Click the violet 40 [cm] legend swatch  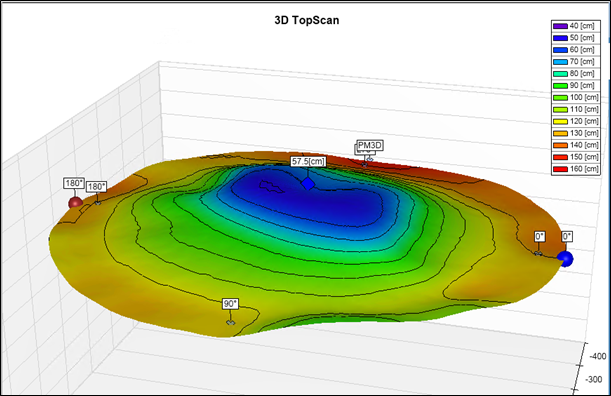[560, 26]
